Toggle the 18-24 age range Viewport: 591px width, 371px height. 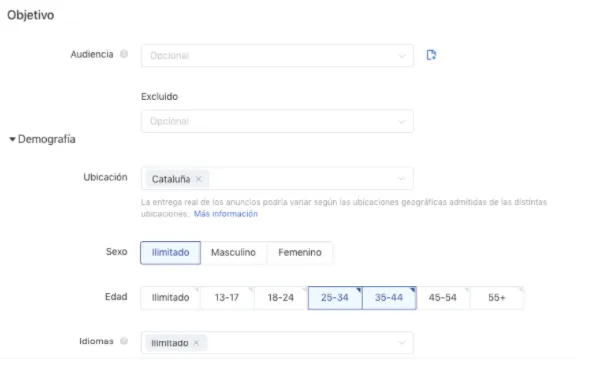click(x=281, y=298)
